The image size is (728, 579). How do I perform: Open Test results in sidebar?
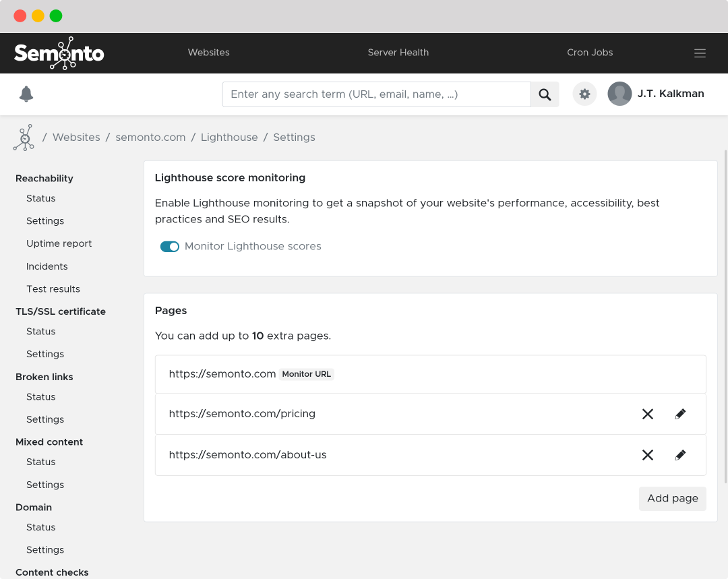pos(53,288)
